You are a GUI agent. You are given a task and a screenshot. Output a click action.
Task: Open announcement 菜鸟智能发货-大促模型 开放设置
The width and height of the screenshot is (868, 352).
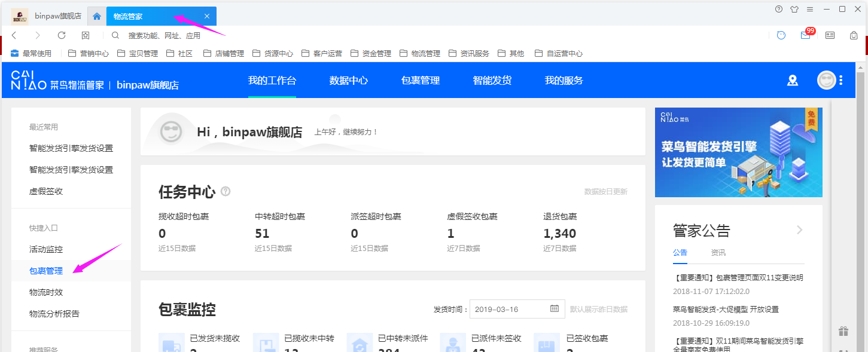[x=726, y=310]
